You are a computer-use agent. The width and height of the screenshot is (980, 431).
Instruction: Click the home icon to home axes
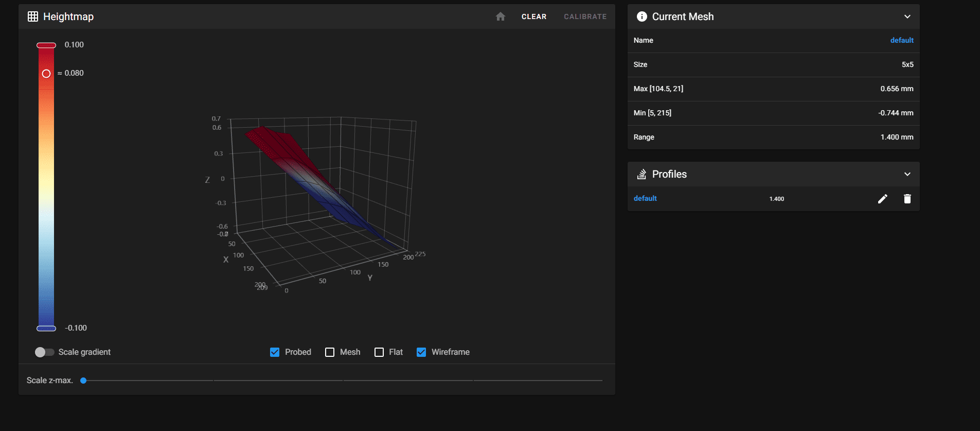pyautogui.click(x=501, y=16)
